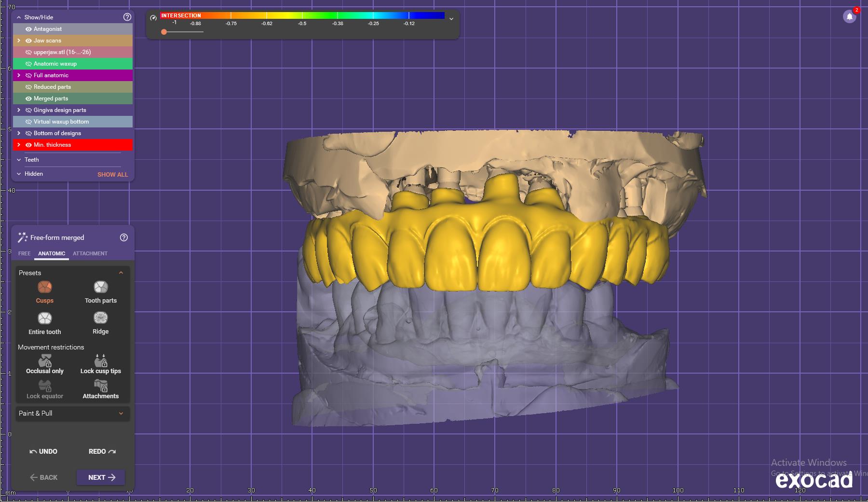This screenshot has width=868, height=502.
Task: Enable Lock cusp tips restriction
Action: 100,361
